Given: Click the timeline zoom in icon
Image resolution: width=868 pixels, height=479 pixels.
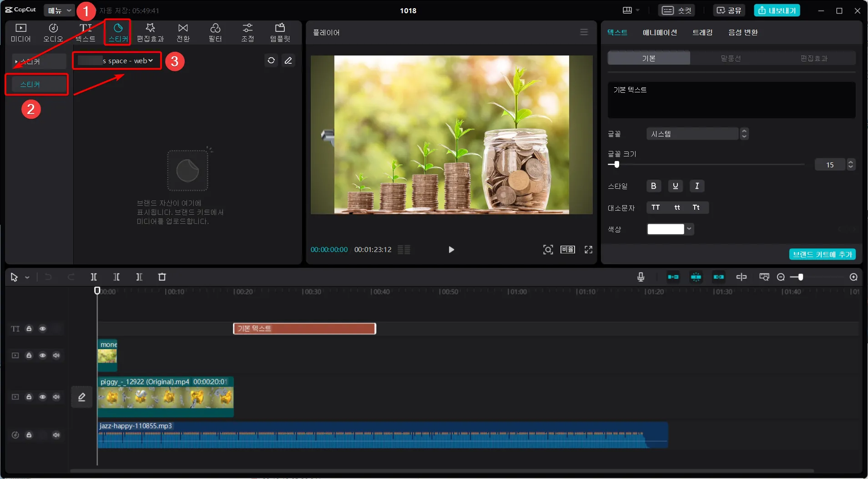Looking at the screenshot, I should (x=853, y=277).
